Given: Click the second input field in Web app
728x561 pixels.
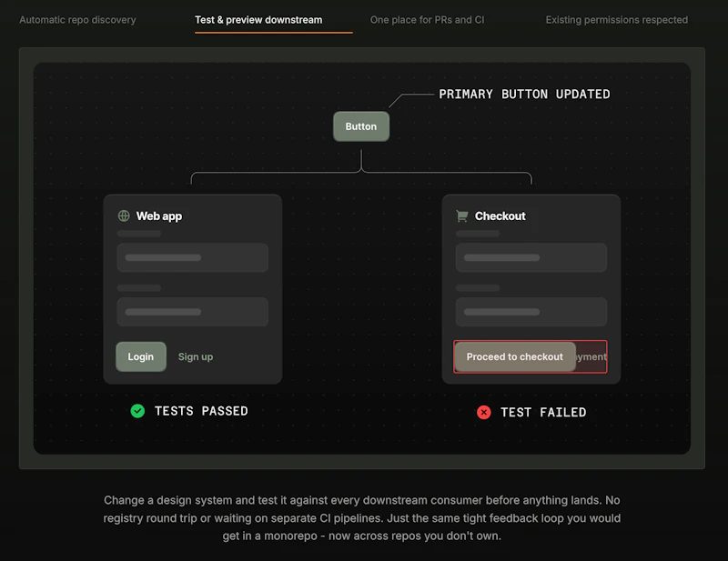Looking at the screenshot, I should click(193, 312).
